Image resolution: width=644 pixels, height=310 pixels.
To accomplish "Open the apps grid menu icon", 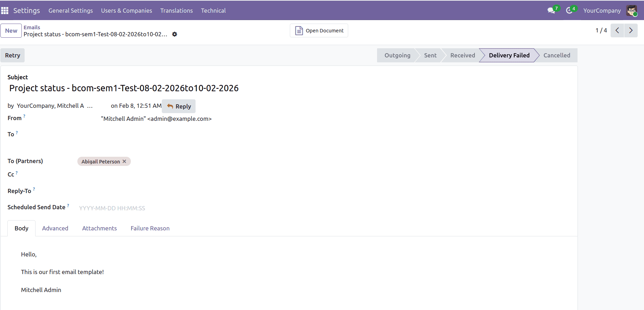I will click(x=5, y=11).
